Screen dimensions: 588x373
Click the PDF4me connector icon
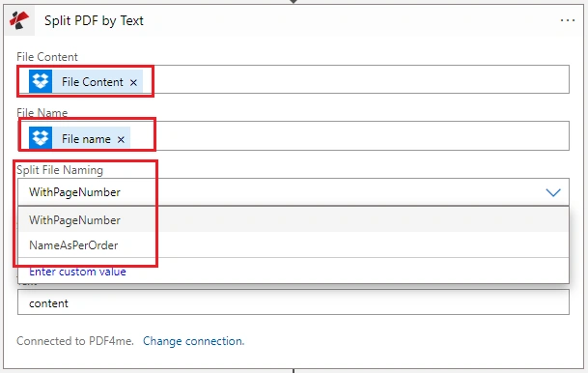19,20
